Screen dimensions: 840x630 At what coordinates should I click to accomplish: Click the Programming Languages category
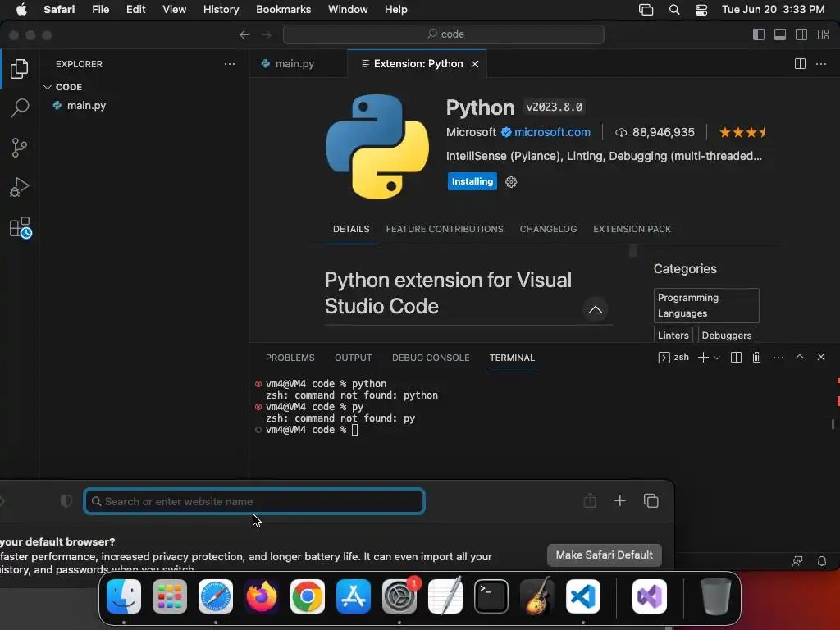(x=706, y=305)
